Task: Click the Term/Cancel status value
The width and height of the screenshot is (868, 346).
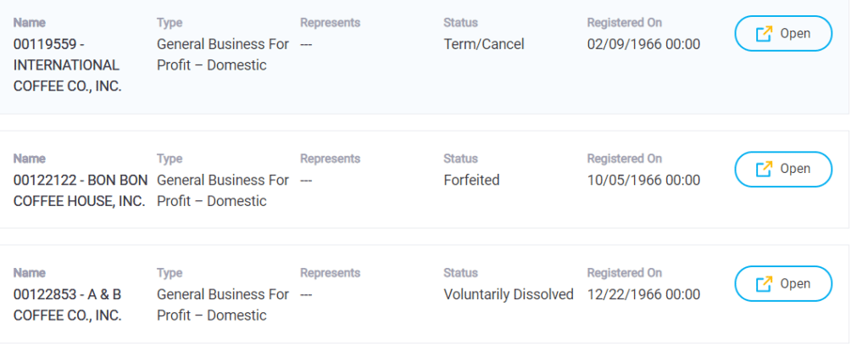Action: [484, 44]
